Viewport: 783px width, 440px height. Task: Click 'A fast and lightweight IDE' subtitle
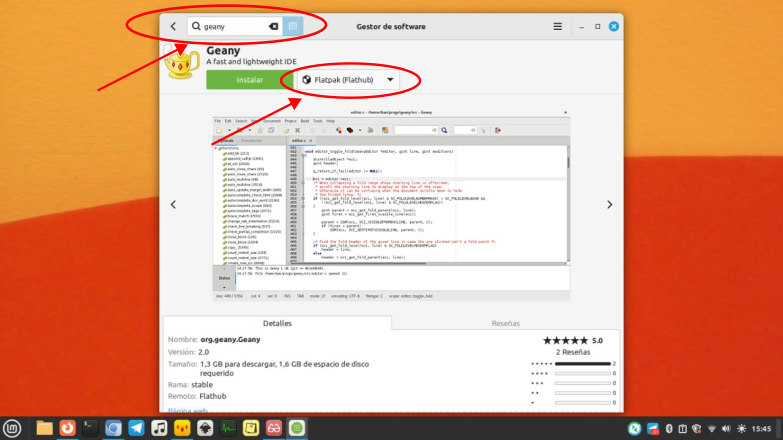(x=251, y=61)
